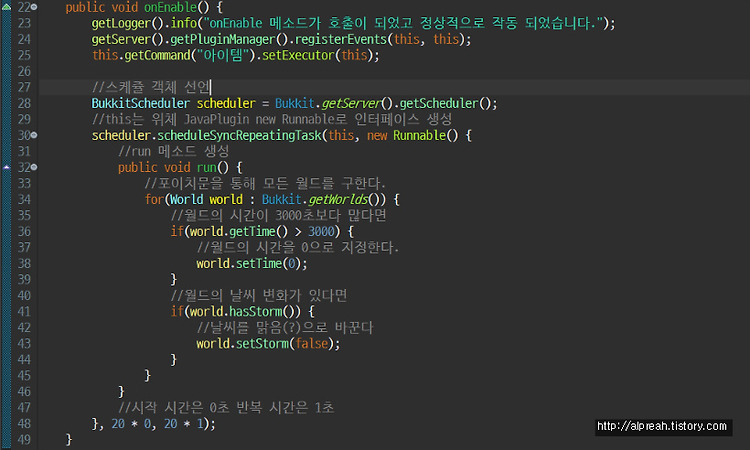Click getTime on line 36
This screenshot has height=450, width=750.
tap(252, 231)
